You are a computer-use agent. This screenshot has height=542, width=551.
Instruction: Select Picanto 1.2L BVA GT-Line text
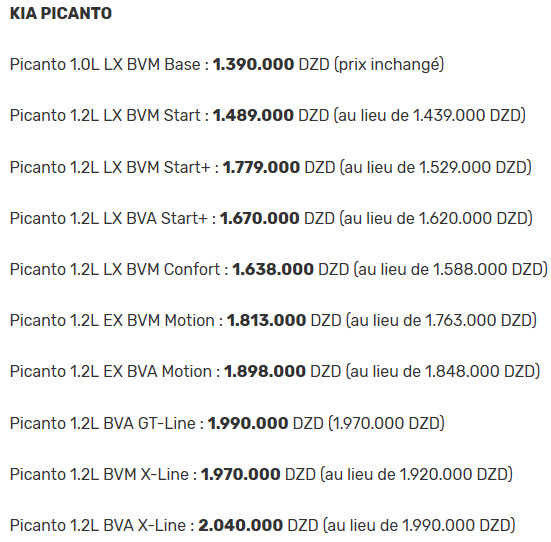pyautogui.click(x=103, y=423)
